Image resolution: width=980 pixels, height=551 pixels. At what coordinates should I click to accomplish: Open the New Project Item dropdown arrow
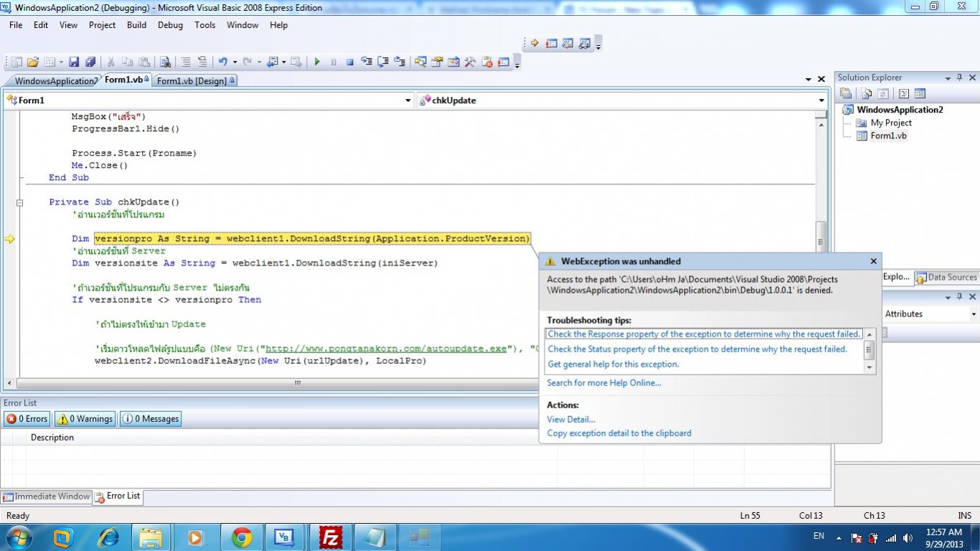[62, 62]
